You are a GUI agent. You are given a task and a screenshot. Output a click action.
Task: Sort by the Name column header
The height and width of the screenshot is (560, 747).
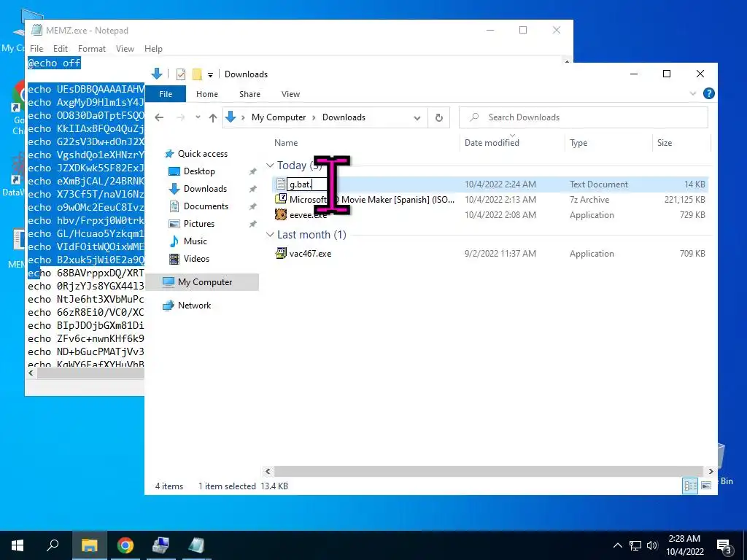pos(286,143)
